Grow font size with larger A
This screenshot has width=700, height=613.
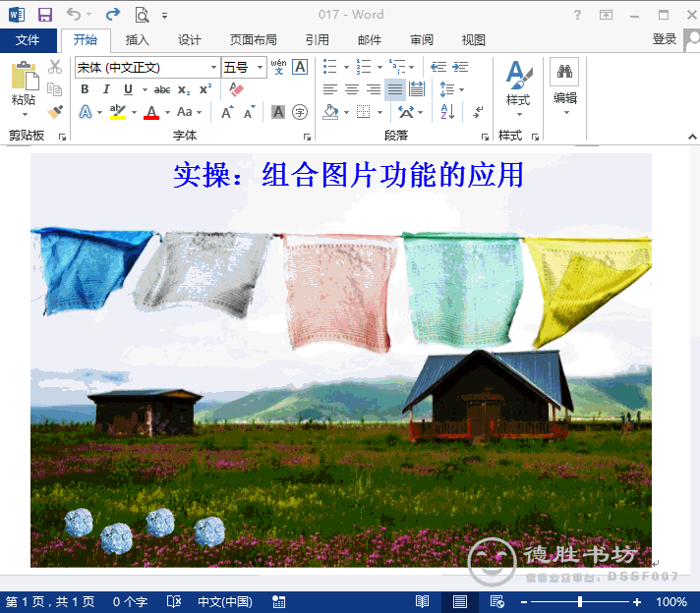[x=227, y=112]
